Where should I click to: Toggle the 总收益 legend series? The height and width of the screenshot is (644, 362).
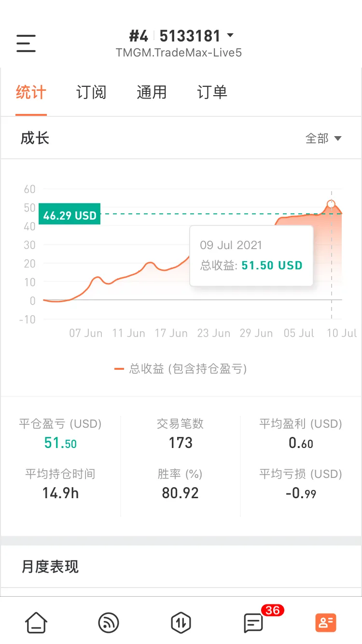(188, 369)
